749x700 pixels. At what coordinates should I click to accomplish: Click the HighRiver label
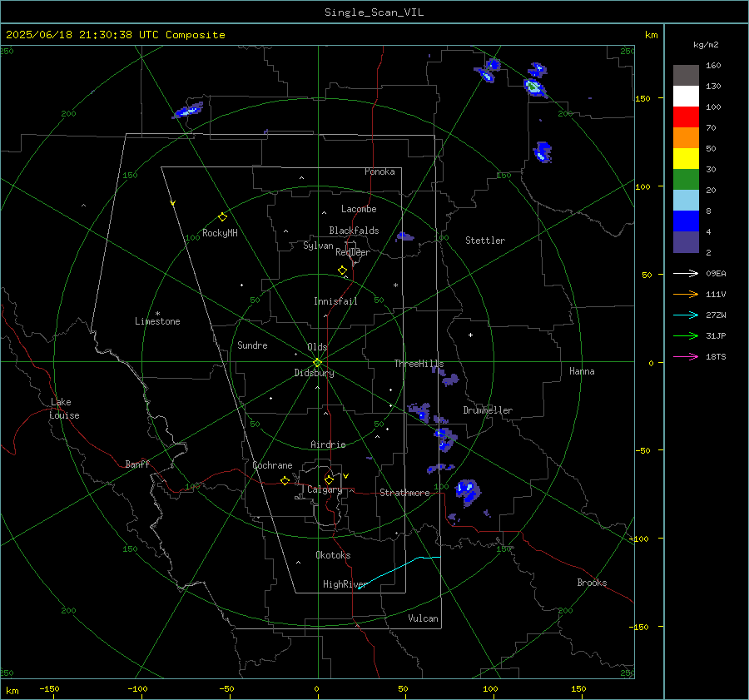point(345,584)
